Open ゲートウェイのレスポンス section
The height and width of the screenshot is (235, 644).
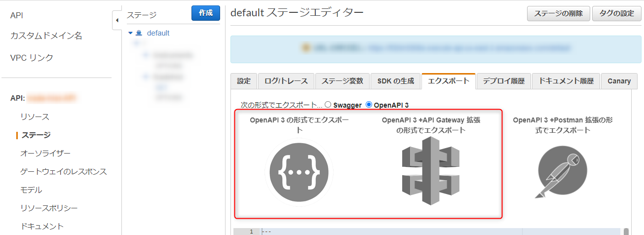(64, 171)
